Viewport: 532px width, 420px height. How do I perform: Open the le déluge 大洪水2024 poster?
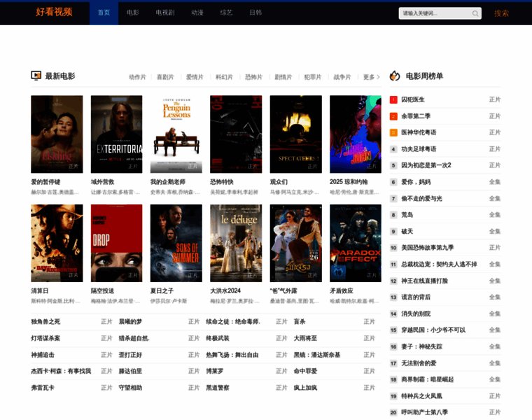tap(236, 243)
